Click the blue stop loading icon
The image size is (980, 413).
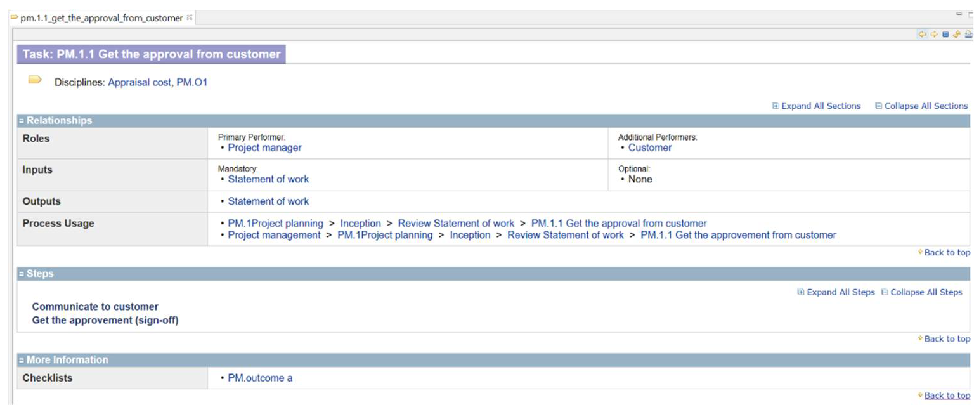945,34
